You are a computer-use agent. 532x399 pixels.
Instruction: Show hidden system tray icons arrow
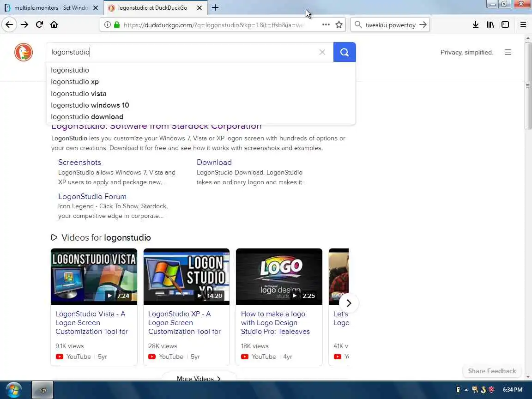[x=466, y=390]
